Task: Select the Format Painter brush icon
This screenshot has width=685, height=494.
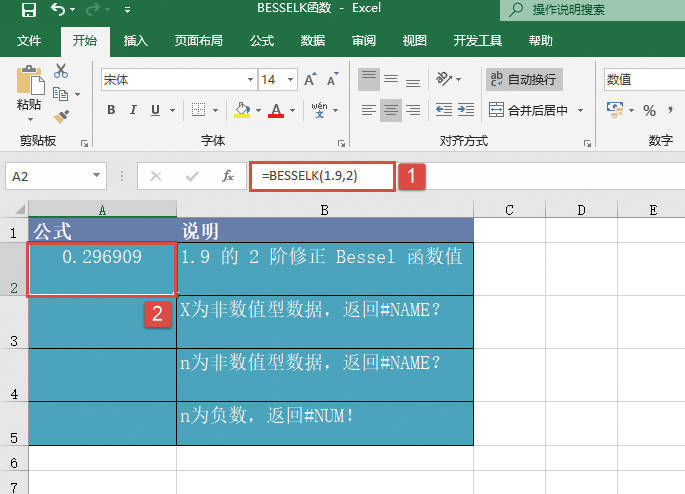Action: (x=61, y=117)
